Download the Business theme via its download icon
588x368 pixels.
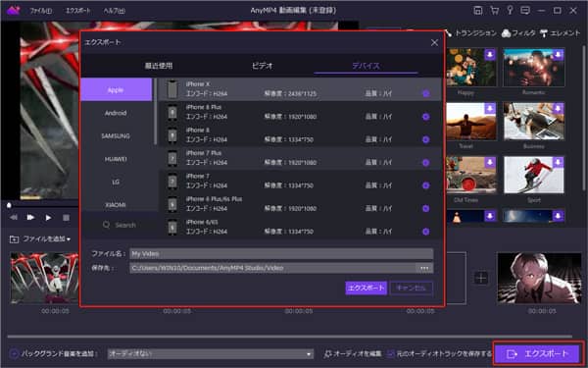558,109
